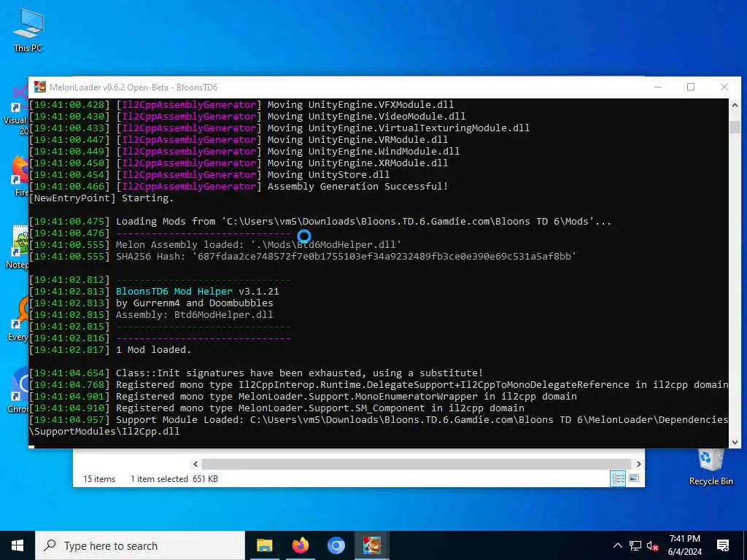Click the Explorer horizontal scrollbar track
Viewport: 747px width, 560px height.
click(x=417, y=464)
